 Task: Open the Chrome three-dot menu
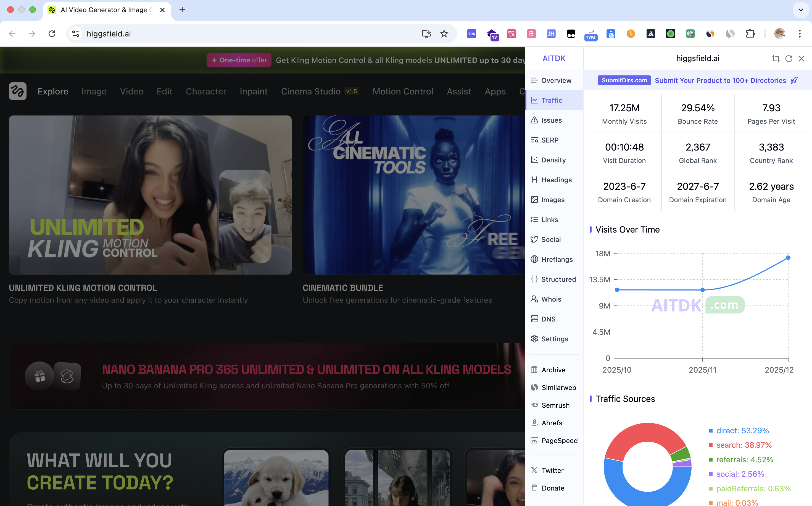click(800, 33)
